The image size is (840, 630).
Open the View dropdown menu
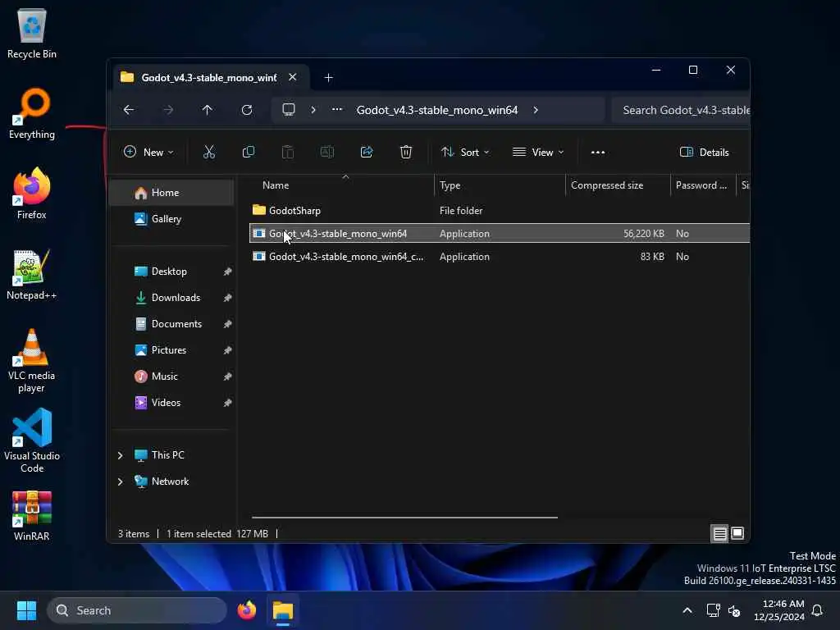click(538, 152)
